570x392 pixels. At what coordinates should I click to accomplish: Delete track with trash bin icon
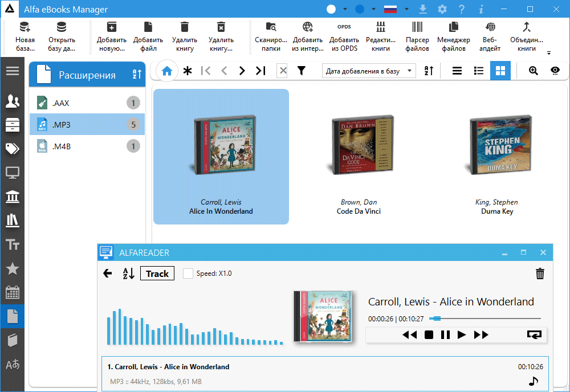pyautogui.click(x=540, y=273)
